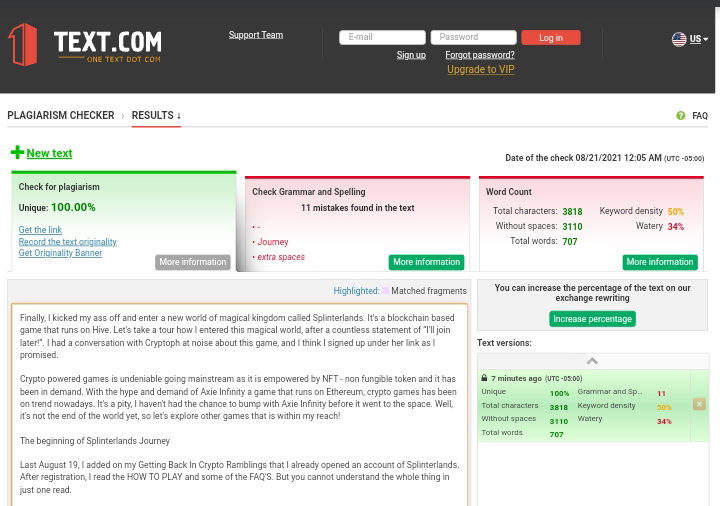Click Get the link

(40, 230)
